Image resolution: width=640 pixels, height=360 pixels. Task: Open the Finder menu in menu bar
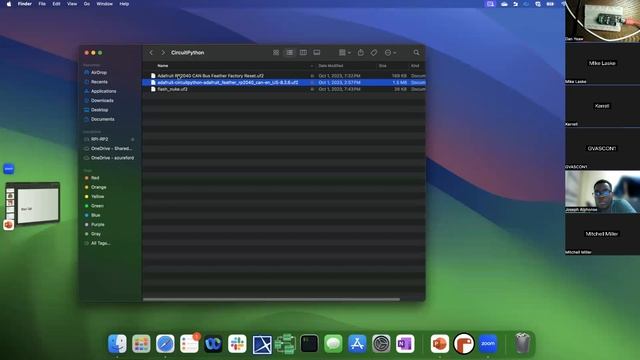coord(24,4)
